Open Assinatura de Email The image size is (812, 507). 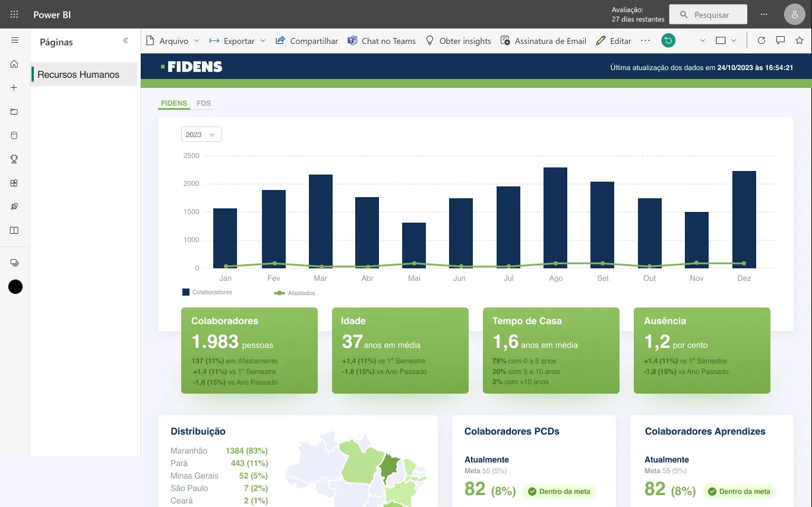coord(544,41)
